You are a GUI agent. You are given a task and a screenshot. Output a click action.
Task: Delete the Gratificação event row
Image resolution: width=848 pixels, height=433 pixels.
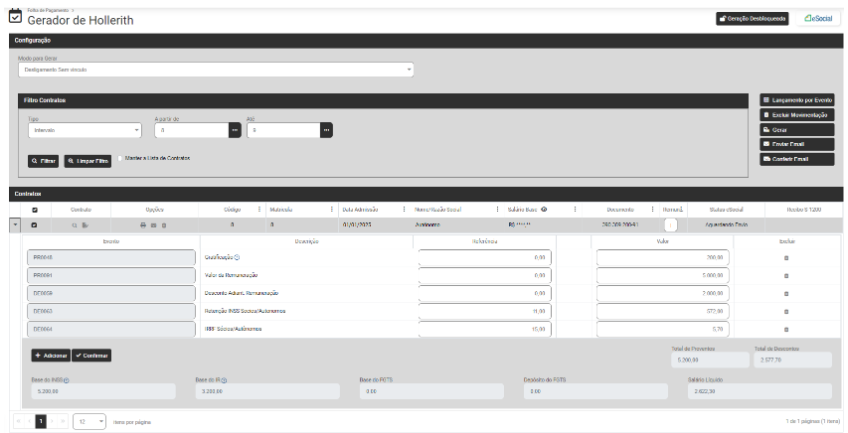pyautogui.click(x=786, y=258)
